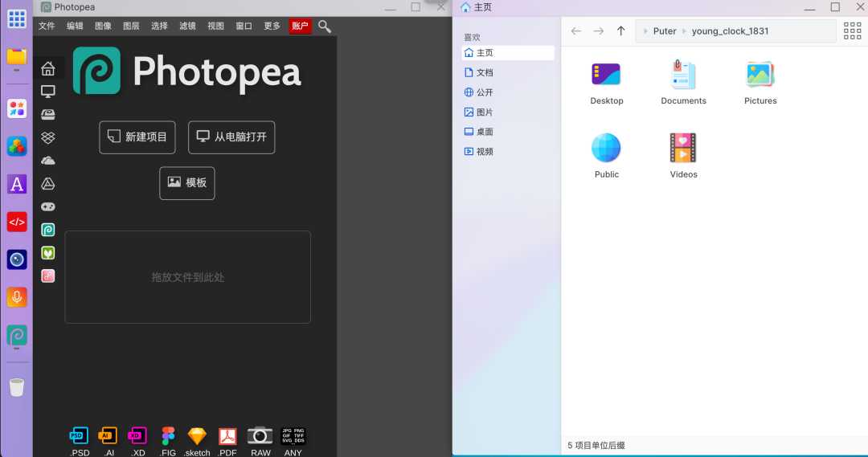
Task: Select 文档 in file manager sidebar
Action: (x=508, y=72)
